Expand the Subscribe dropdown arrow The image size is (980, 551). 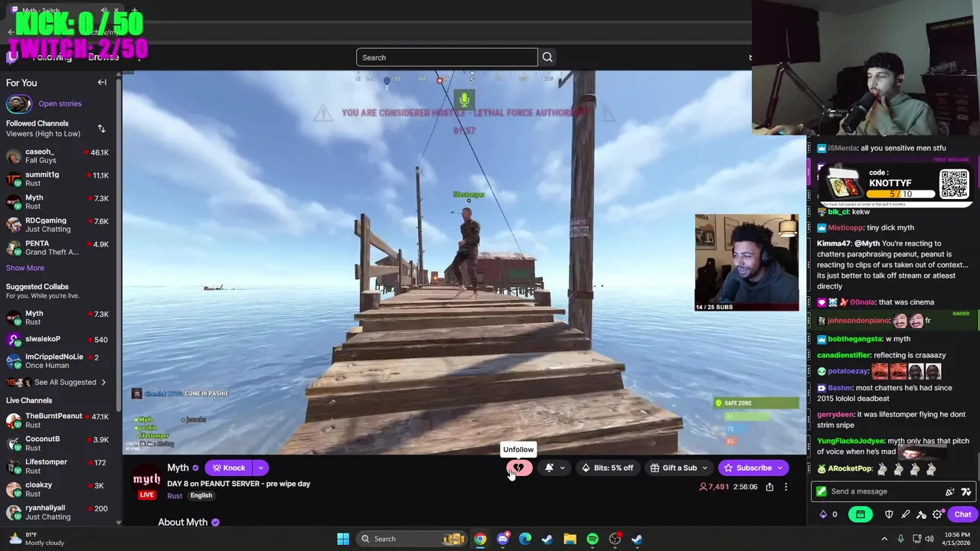coord(780,468)
